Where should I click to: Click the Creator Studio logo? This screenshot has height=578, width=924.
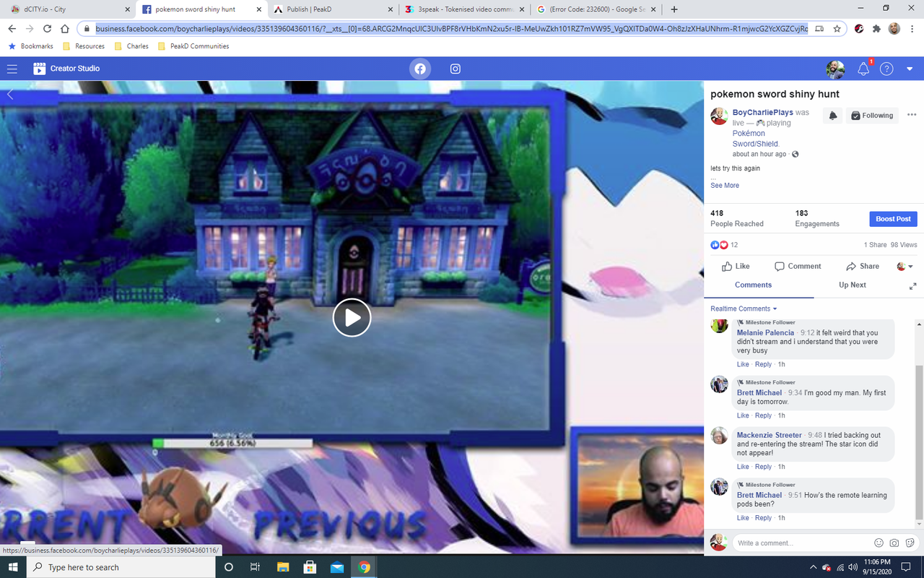66,69
